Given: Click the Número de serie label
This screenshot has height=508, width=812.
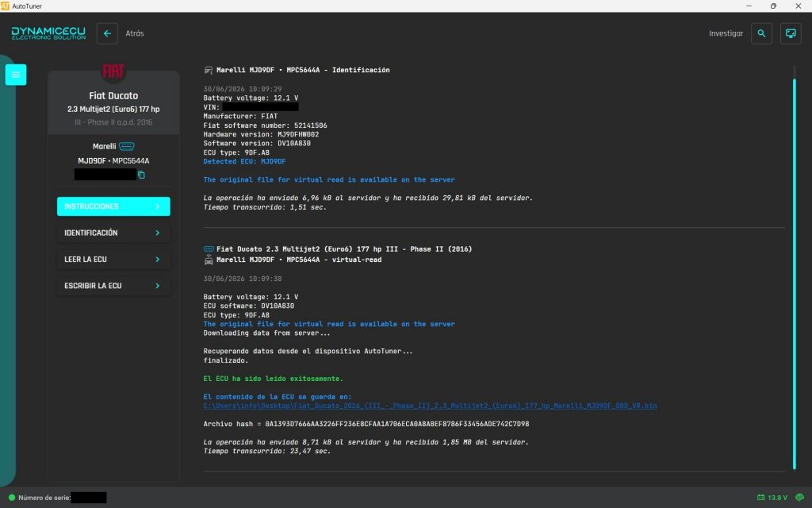Looking at the screenshot, I should coord(44,498).
